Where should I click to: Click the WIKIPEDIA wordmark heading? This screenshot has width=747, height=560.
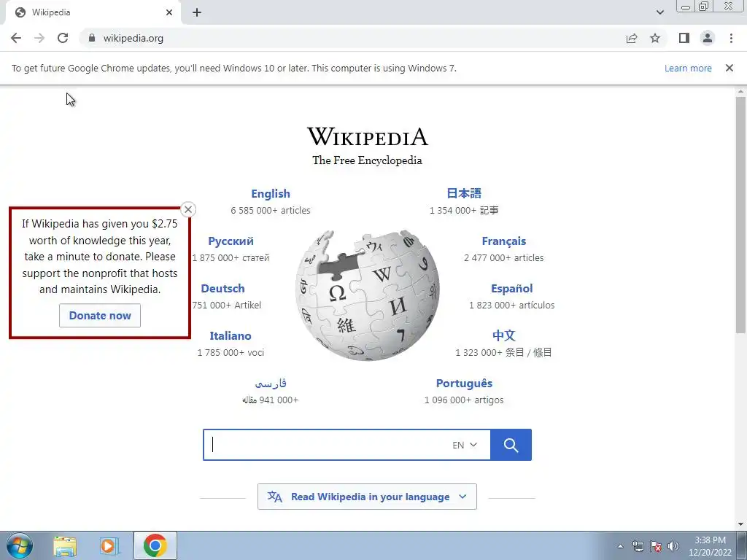tap(368, 137)
